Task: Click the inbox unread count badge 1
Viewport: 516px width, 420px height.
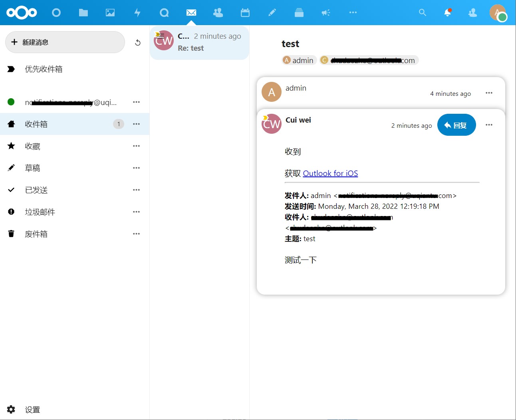Action: [119, 124]
